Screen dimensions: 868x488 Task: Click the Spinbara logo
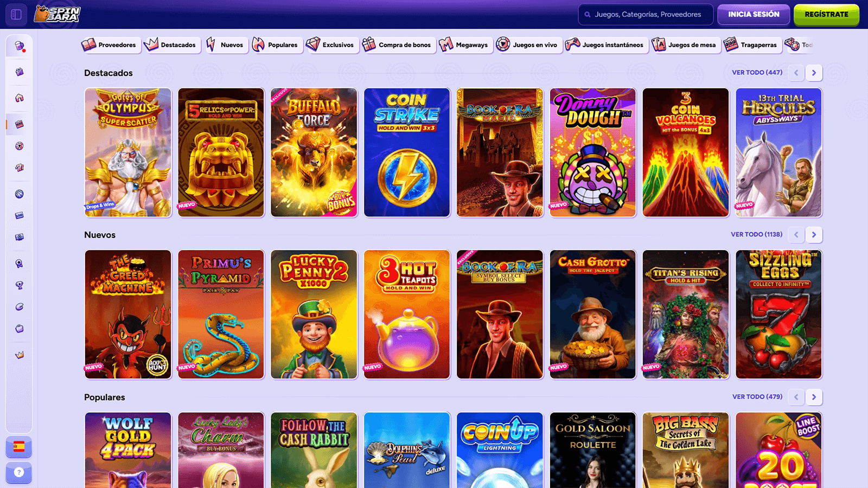click(58, 14)
